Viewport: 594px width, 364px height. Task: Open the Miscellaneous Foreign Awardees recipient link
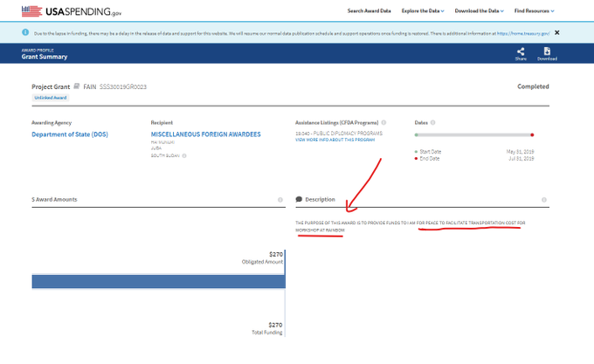pyautogui.click(x=208, y=134)
